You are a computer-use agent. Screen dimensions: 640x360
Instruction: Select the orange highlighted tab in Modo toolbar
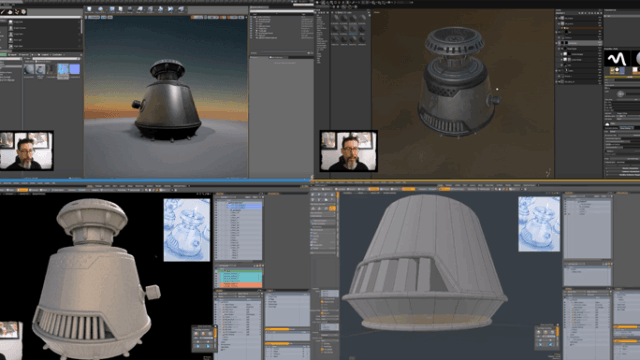[x=22, y=190]
